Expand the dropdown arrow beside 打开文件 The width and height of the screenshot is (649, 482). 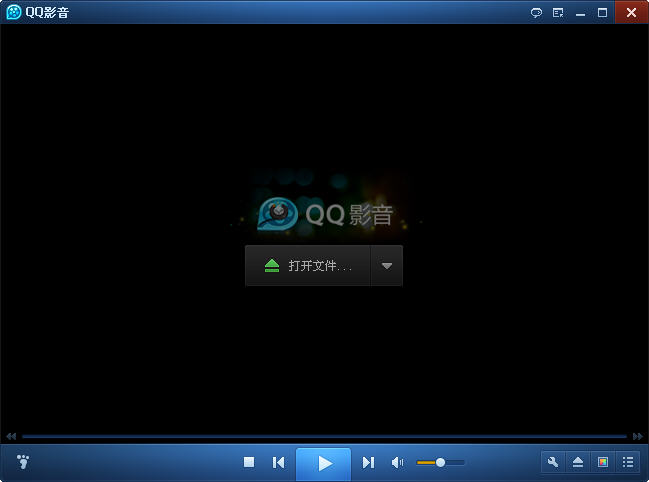(387, 266)
